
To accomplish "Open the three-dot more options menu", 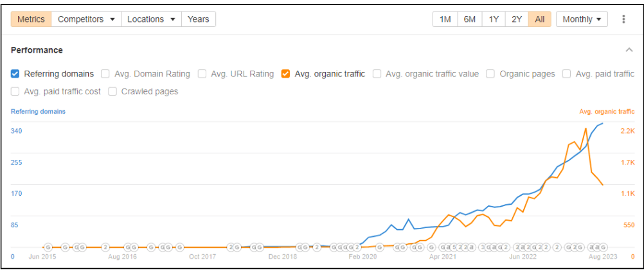I will coord(623,19).
